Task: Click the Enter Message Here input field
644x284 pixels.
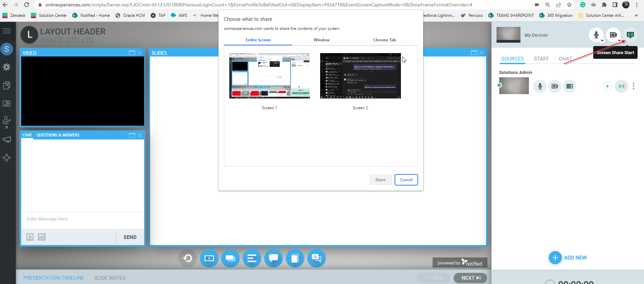Action: coord(82,219)
